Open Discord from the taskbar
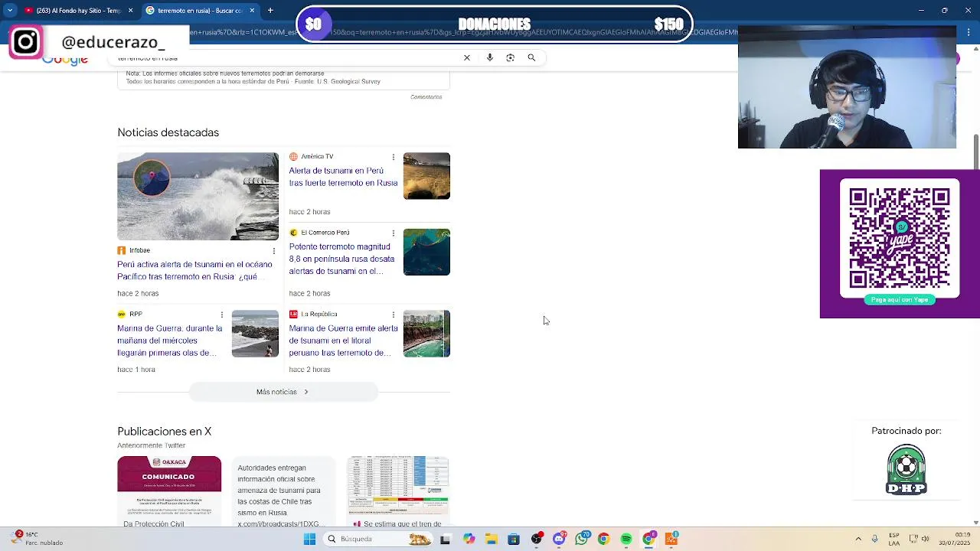Viewport: 980px width, 551px height. (x=559, y=539)
